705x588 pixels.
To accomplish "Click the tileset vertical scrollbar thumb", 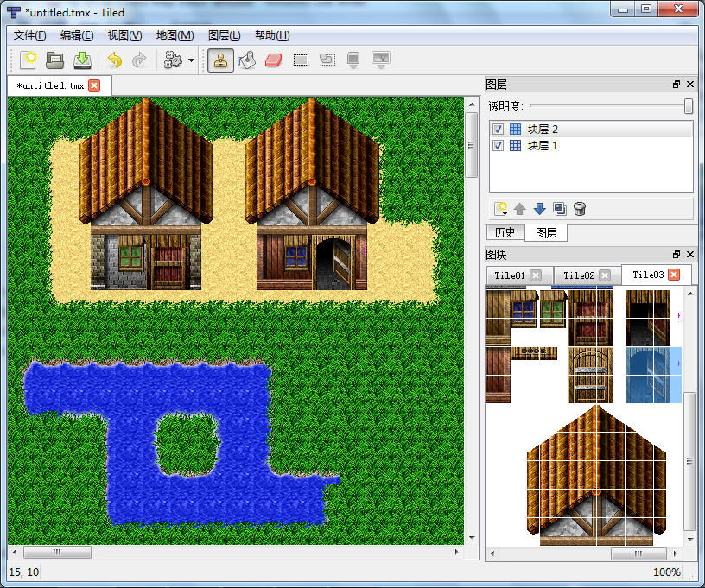I will pyautogui.click(x=689, y=461).
